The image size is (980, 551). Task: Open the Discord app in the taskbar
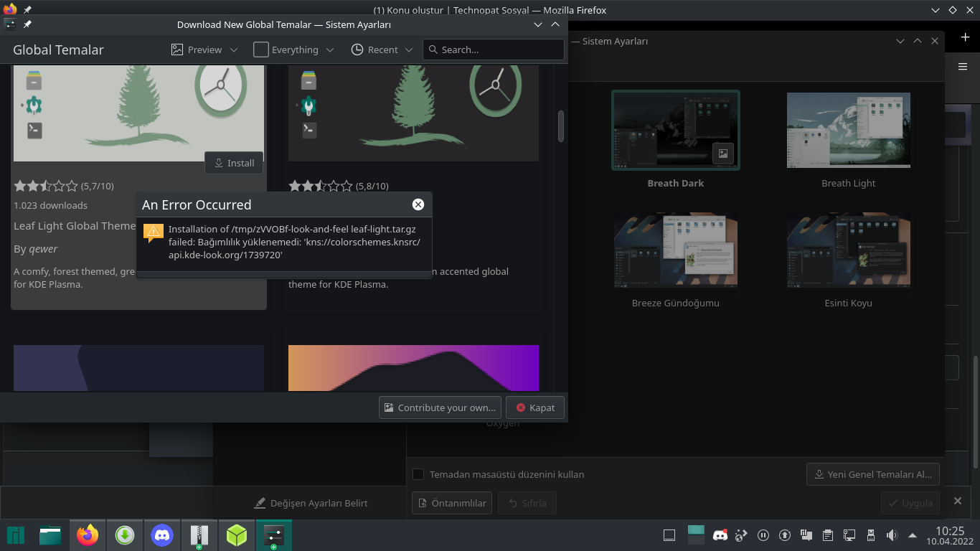click(x=162, y=535)
